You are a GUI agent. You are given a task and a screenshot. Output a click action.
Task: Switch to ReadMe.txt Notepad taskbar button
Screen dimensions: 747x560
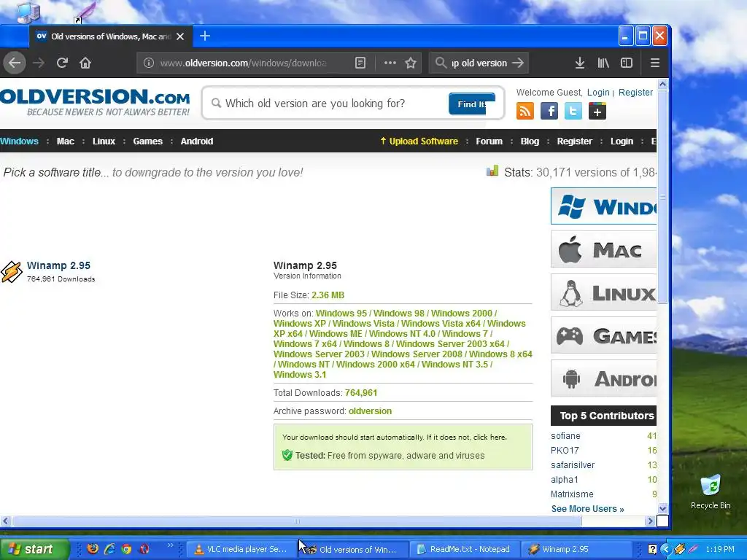(x=464, y=549)
